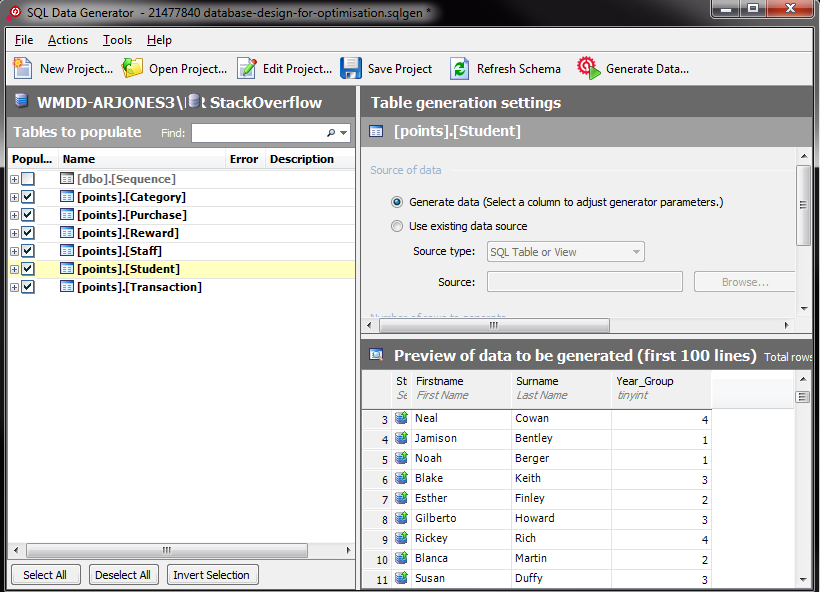Check the [dbo].[Sequence] populate checkbox
Screen dimensions: 820x592
[x=28, y=179]
